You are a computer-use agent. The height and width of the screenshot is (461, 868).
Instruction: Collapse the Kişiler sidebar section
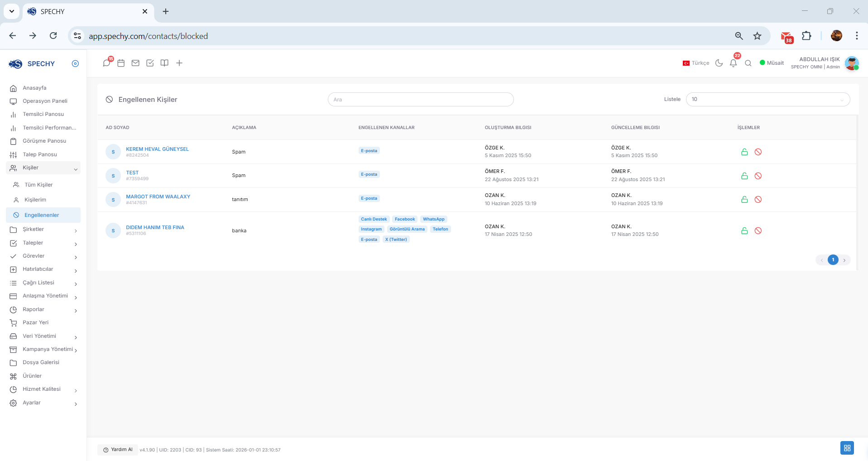[43, 168]
